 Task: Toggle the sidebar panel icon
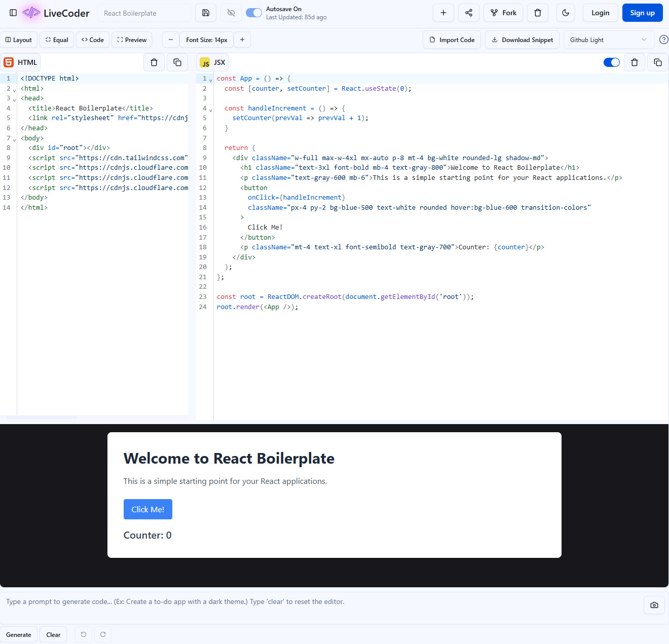pyautogui.click(x=13, y=13)
